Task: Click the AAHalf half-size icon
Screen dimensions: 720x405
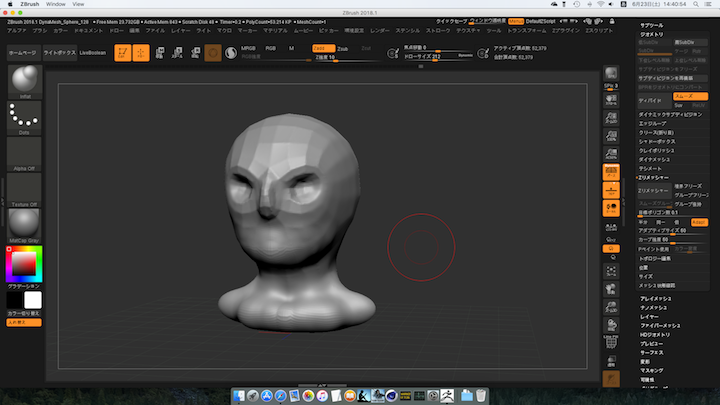Action: (x=611, y=154)
